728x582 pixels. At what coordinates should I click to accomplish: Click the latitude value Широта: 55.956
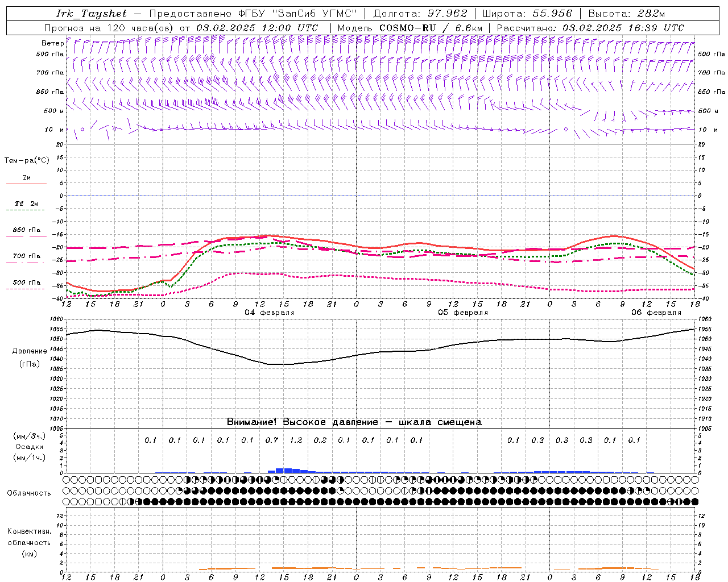527,14
